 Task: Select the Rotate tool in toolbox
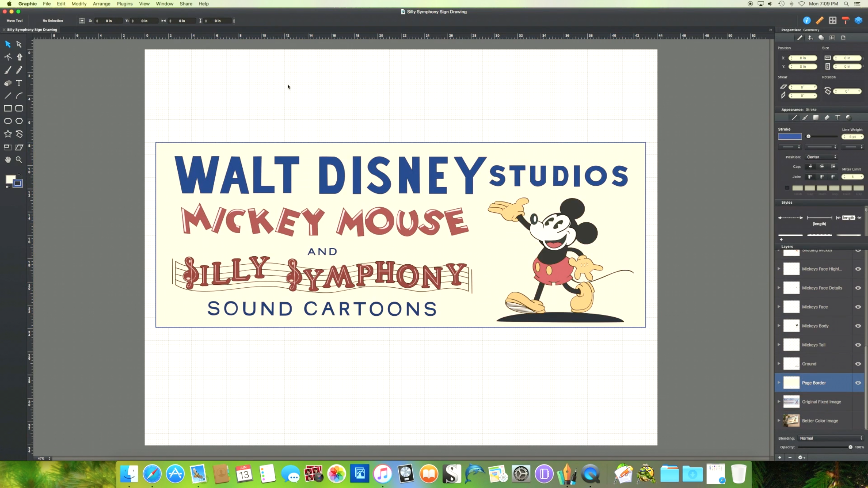click(x=19, y=134)
